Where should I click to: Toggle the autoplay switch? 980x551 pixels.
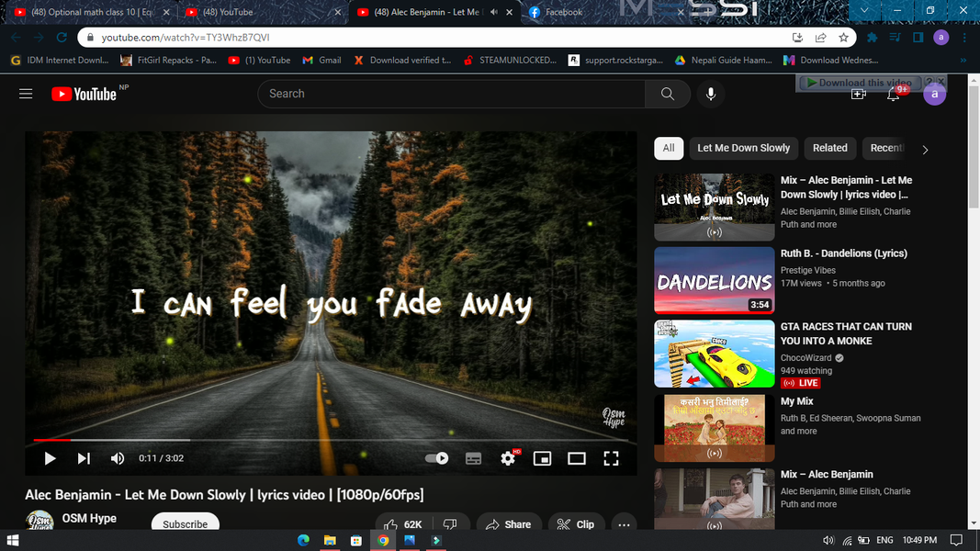point(437,458)
